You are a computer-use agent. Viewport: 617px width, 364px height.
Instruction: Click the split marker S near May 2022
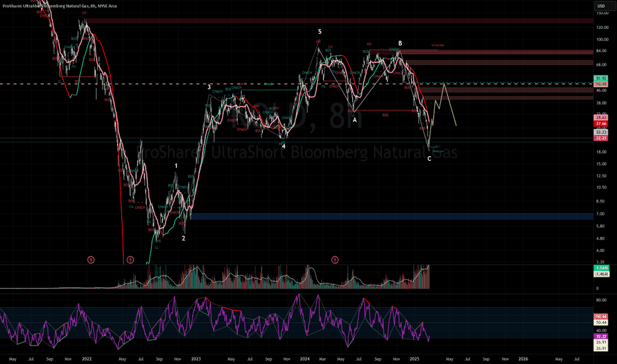[130, 259]
